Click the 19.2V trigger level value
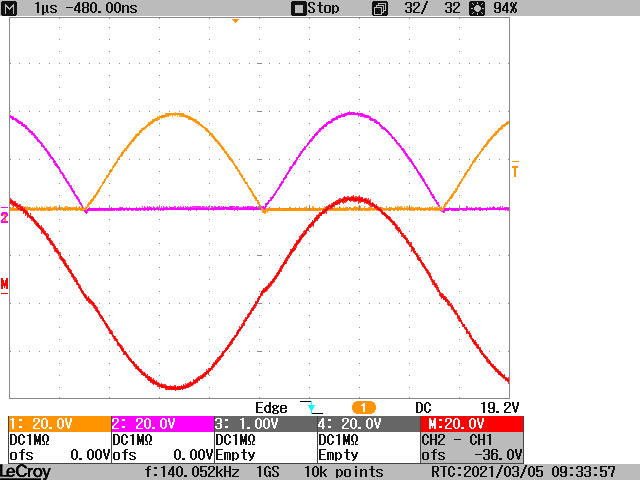 499,408
